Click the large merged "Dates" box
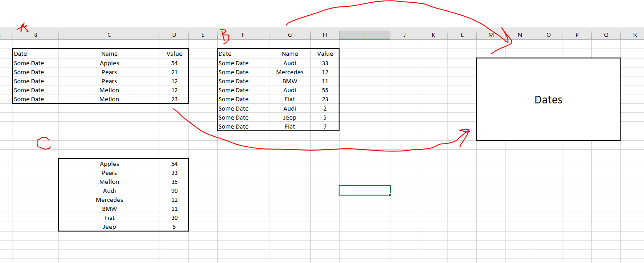Image resolution: width=644 pixels, height=263 pixels. 548,99
